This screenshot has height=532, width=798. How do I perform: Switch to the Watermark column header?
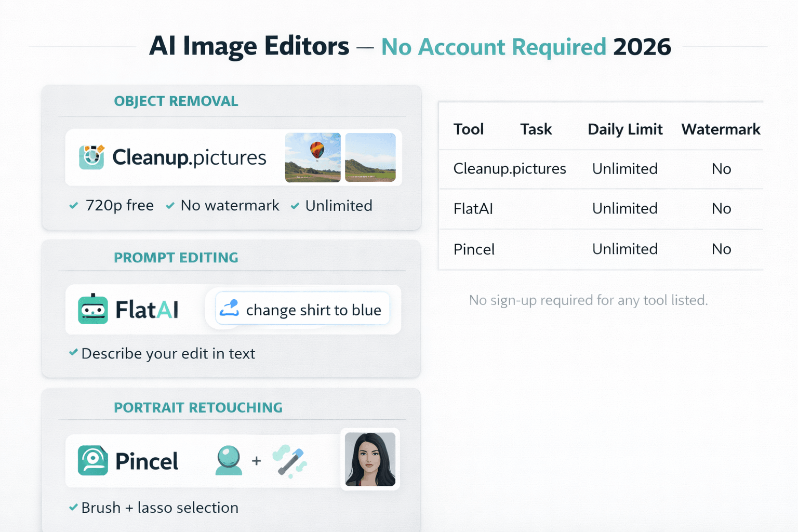(721, 129)
